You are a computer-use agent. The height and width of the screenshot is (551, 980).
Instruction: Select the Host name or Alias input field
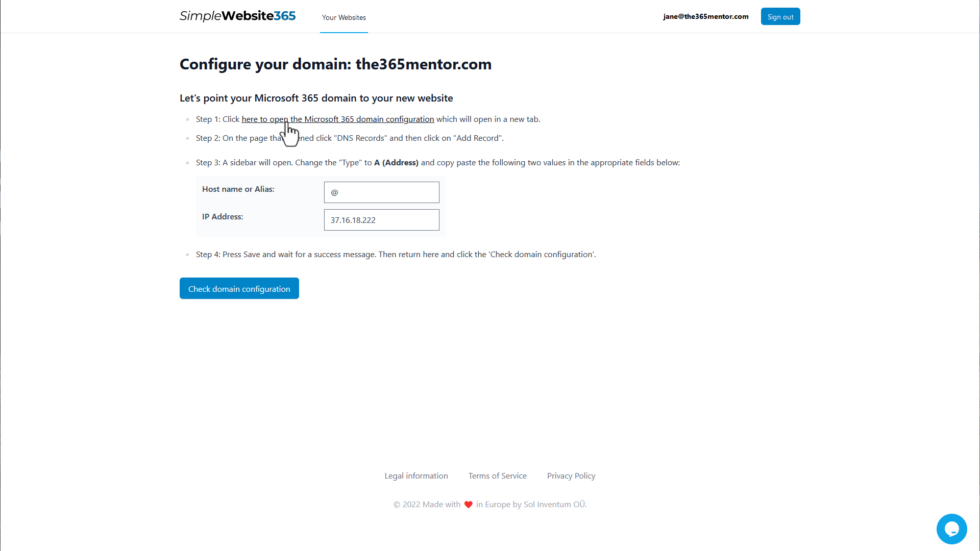click(x=382, y=192)
